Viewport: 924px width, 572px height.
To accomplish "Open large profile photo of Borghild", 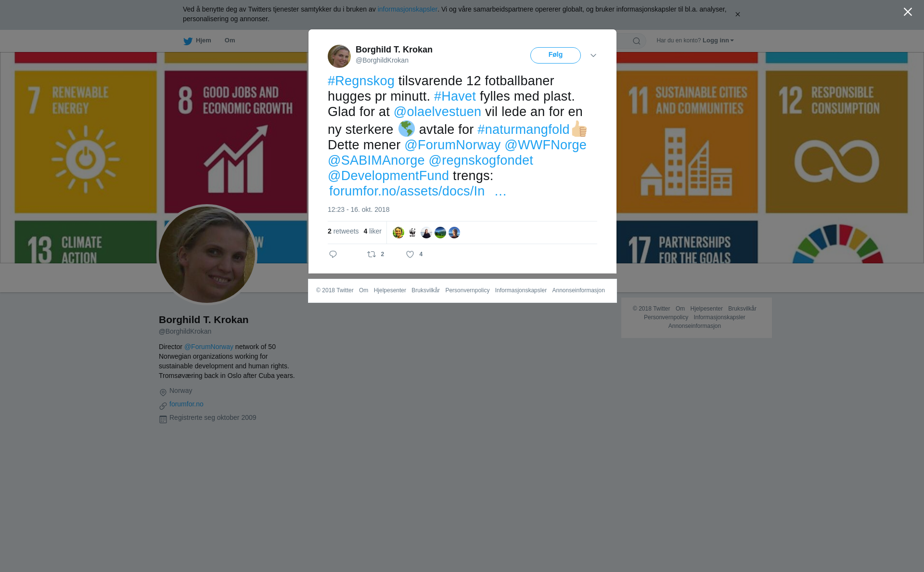I will (207, 255).
